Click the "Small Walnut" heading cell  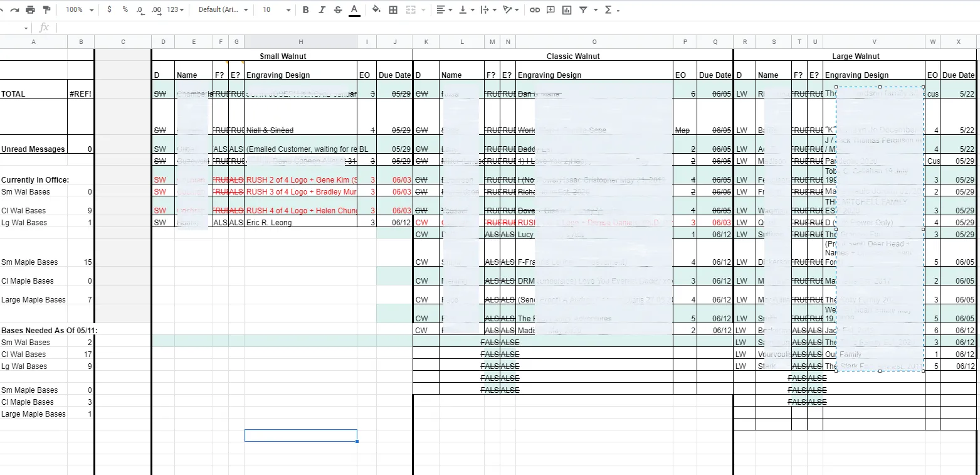point(283,56)
